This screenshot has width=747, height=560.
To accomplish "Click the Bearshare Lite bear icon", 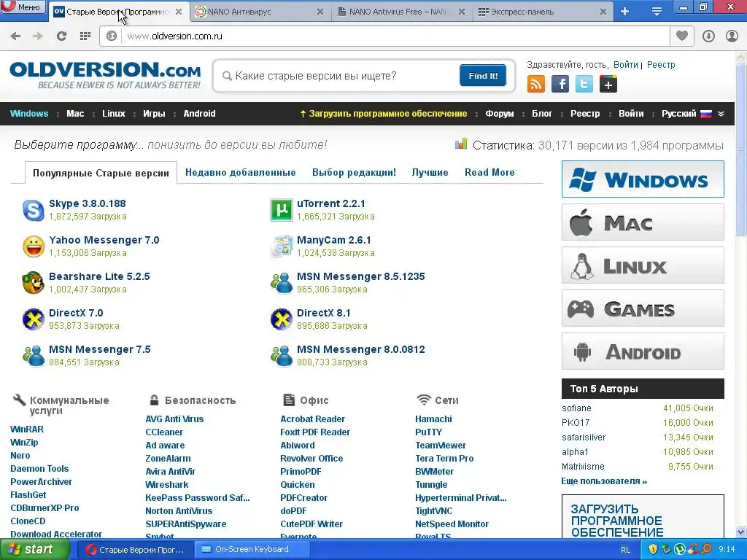I will point(34,282).
